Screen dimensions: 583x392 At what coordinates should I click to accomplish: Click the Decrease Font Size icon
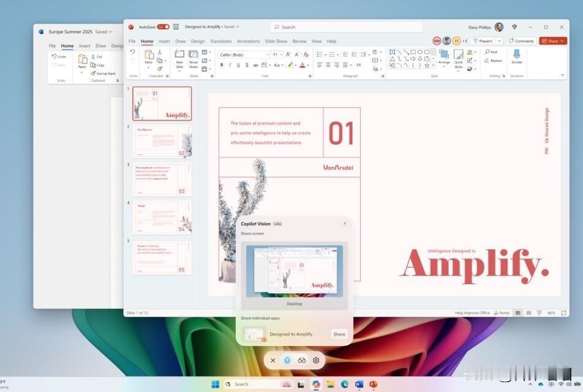(x=297, y=55)
